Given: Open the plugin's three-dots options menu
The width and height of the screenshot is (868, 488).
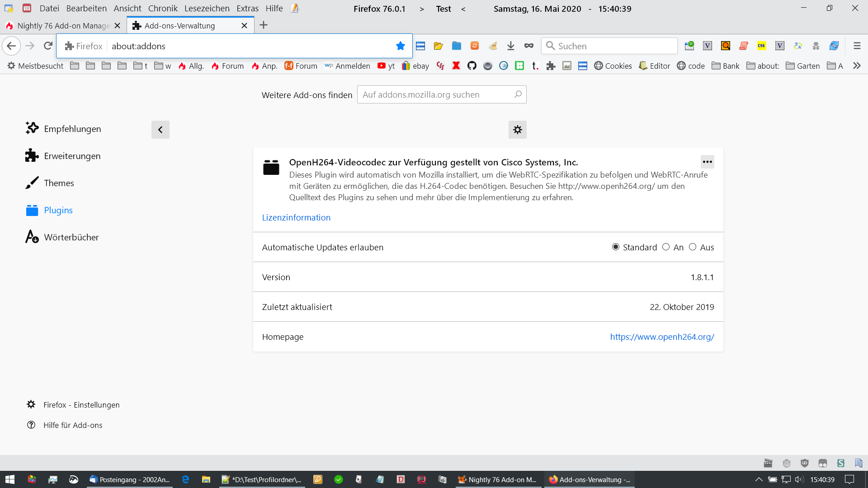Looking at the screenshot, I should [x=707, y=162].
